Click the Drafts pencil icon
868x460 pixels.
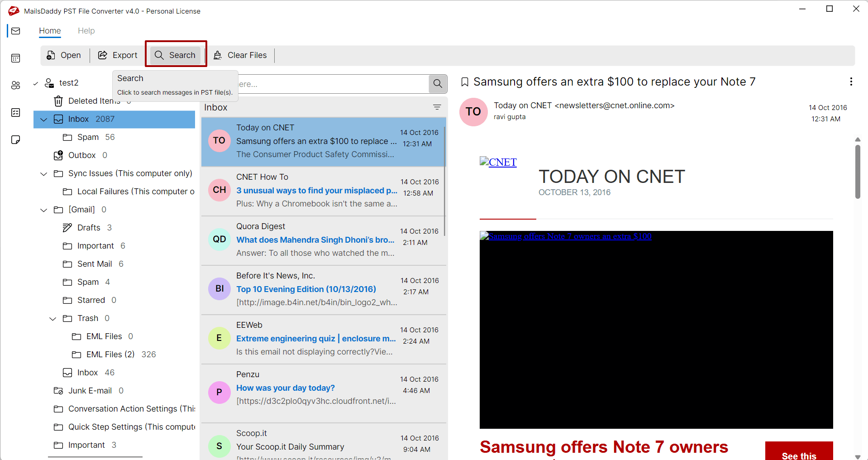[x=67, y=228]
